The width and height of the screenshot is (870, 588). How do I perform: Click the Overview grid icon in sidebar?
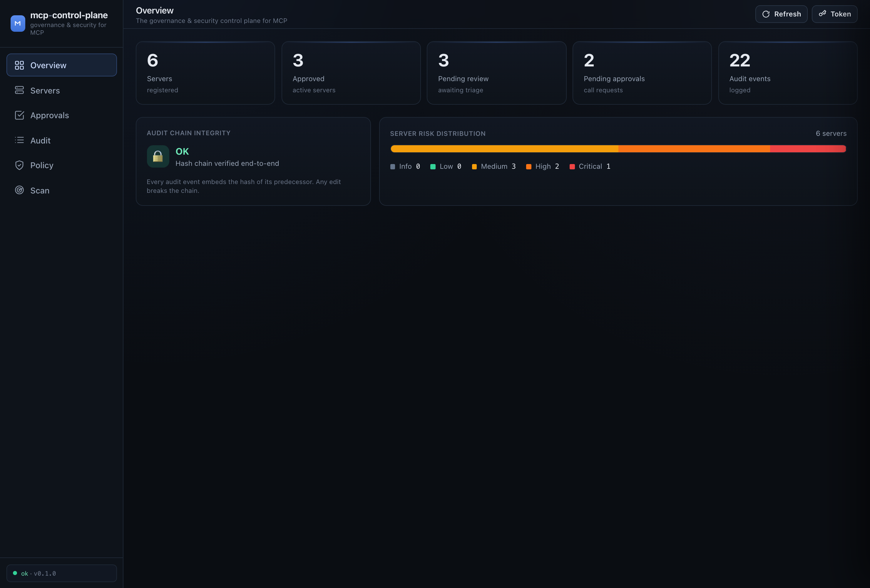pos(19,65)
